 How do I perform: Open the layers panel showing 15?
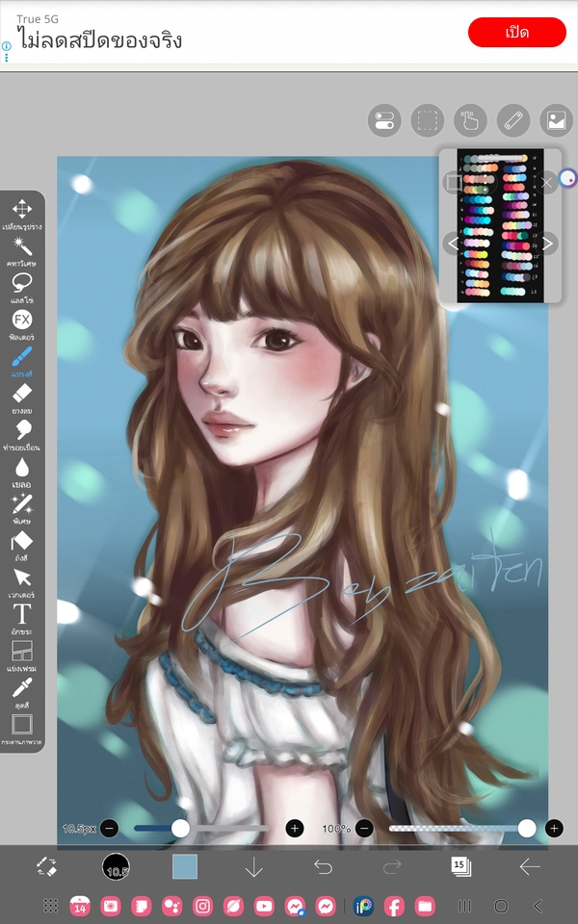pyautogui.click(x=460, y=866)
